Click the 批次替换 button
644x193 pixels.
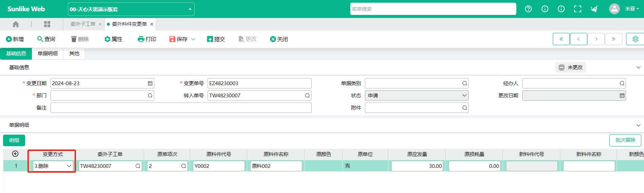point(625,140)
